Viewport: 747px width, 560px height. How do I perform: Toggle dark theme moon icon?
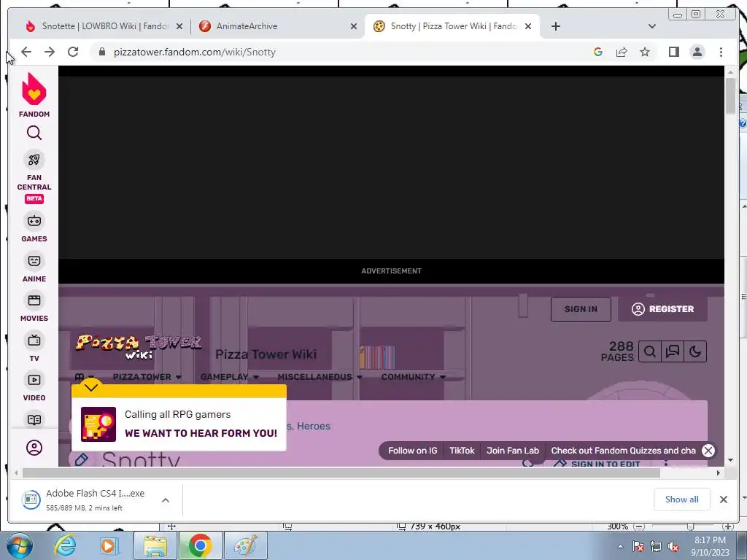(695, 352)
